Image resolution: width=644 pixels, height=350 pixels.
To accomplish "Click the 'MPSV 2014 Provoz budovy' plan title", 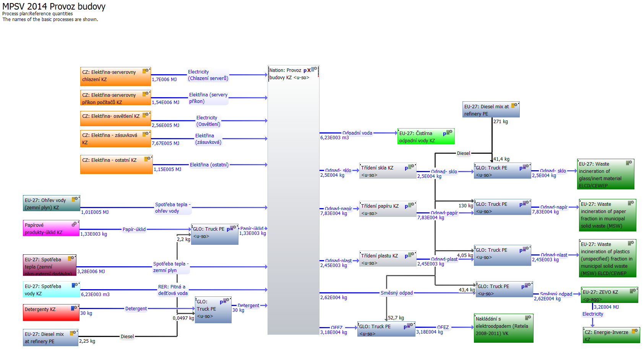I will pyautogui.click(x=54, y=7).
